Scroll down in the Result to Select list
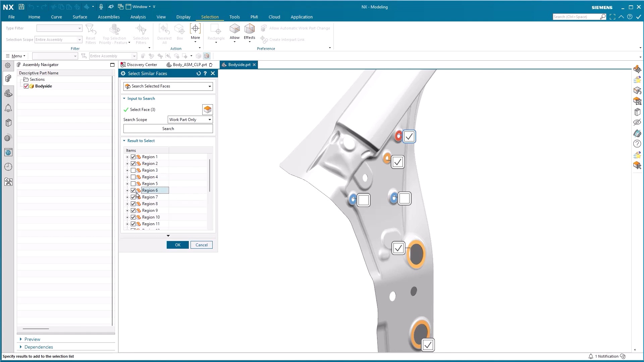This screenshot has width=644, height=362. (x=168, y=236)
